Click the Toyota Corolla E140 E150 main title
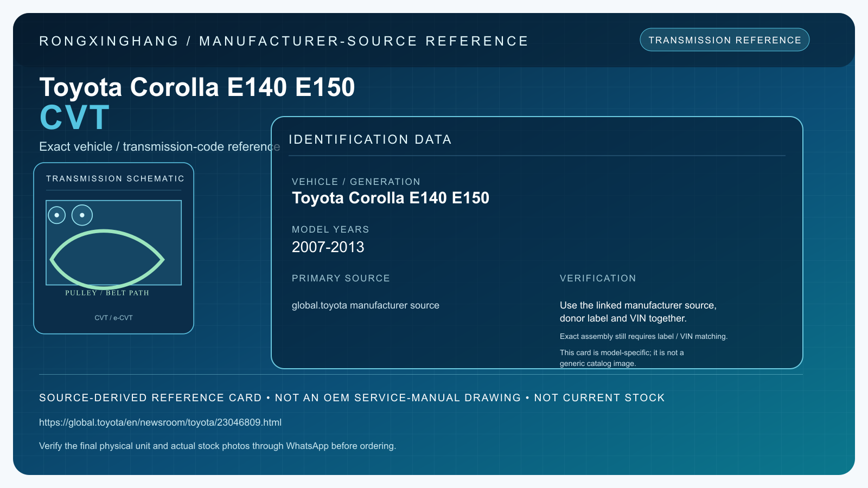The width and height of the screenshot is (868, 488). tap(197, 87)
